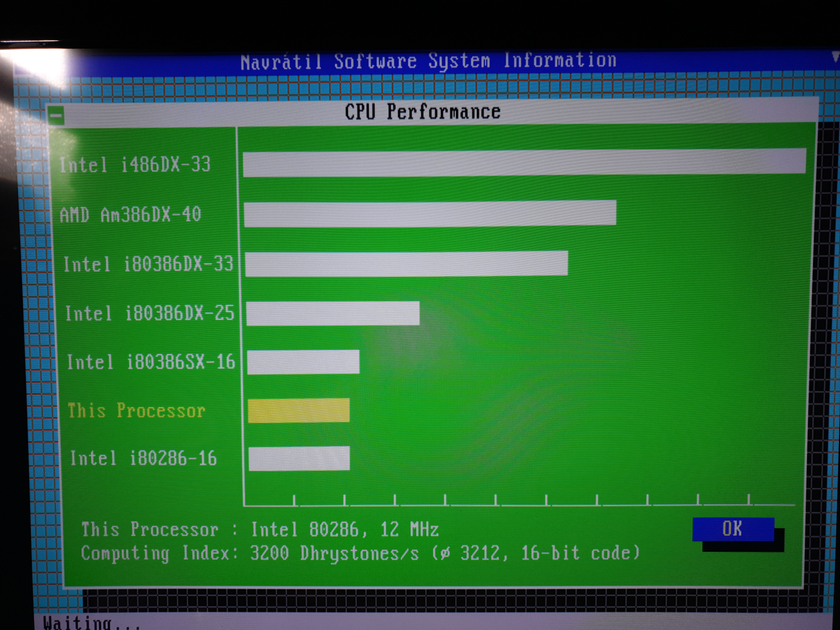Click the Navrátil Software System Information title

(x=428, y=61)
